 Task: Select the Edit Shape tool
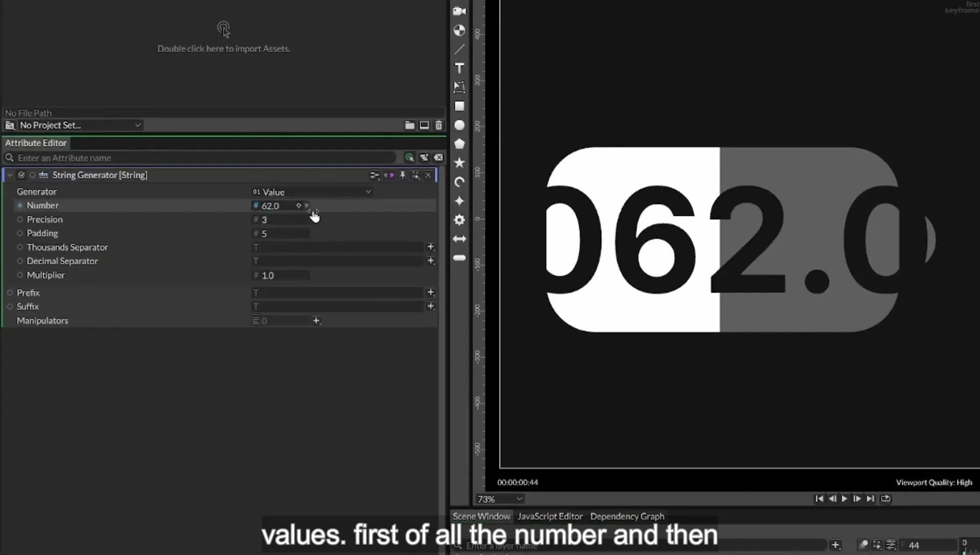(x=459, y=87)
